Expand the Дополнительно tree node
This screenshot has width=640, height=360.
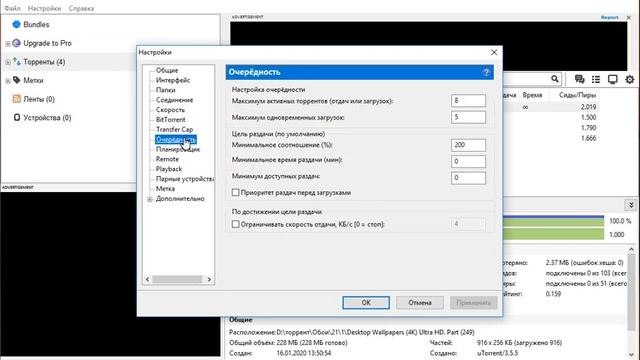(150, 199)
